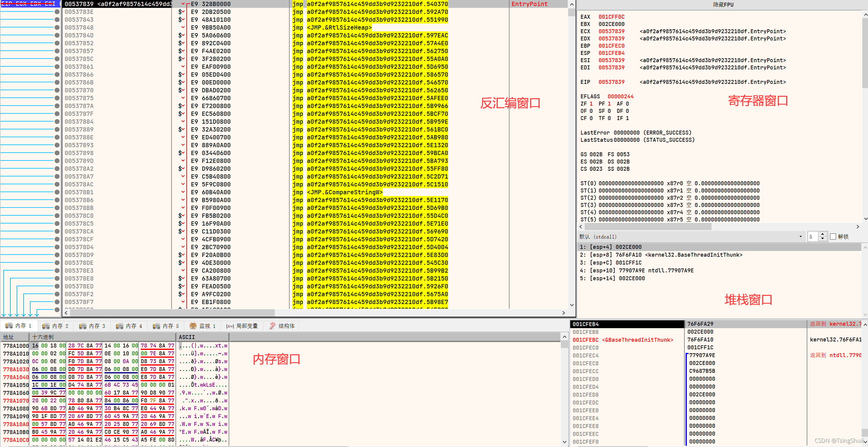Toggle breakpoint dot at address 00537870
The image size is (868, 447).
click(x=57, y=90)
